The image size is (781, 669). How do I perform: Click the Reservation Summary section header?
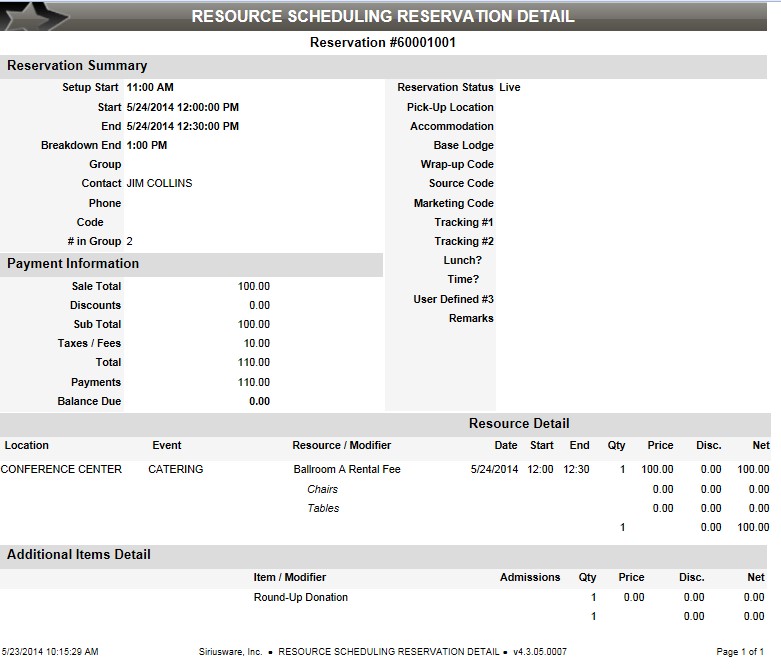[x=77, y=66]
